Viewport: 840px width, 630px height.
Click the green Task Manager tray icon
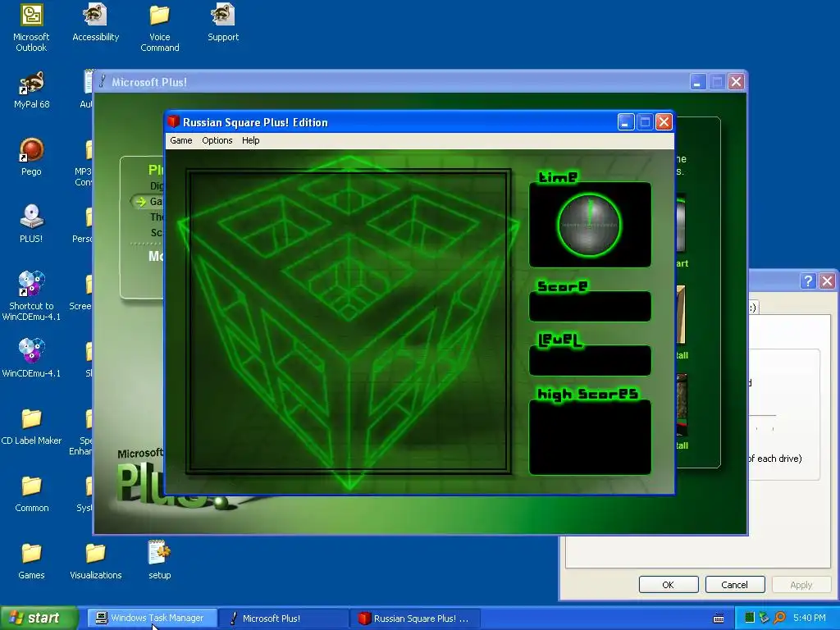pyautogui.click(x=750, y=618)
